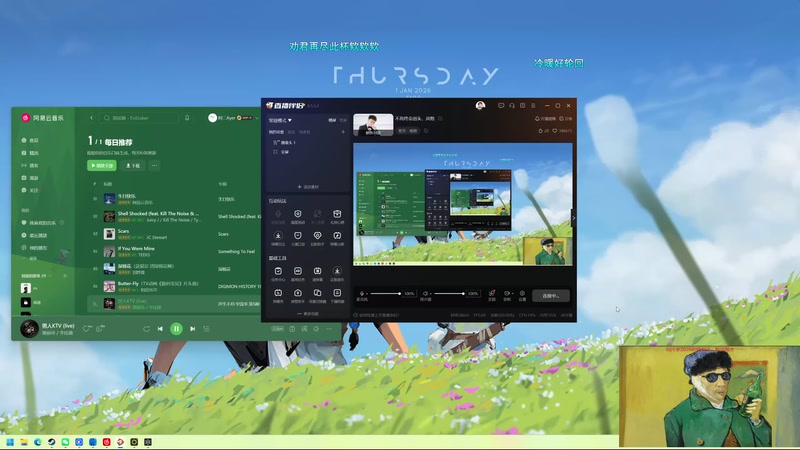Open the streaming mode dropdown in live companion
Viewport: 800px width, 450px height.
click(x=280, y=120)
